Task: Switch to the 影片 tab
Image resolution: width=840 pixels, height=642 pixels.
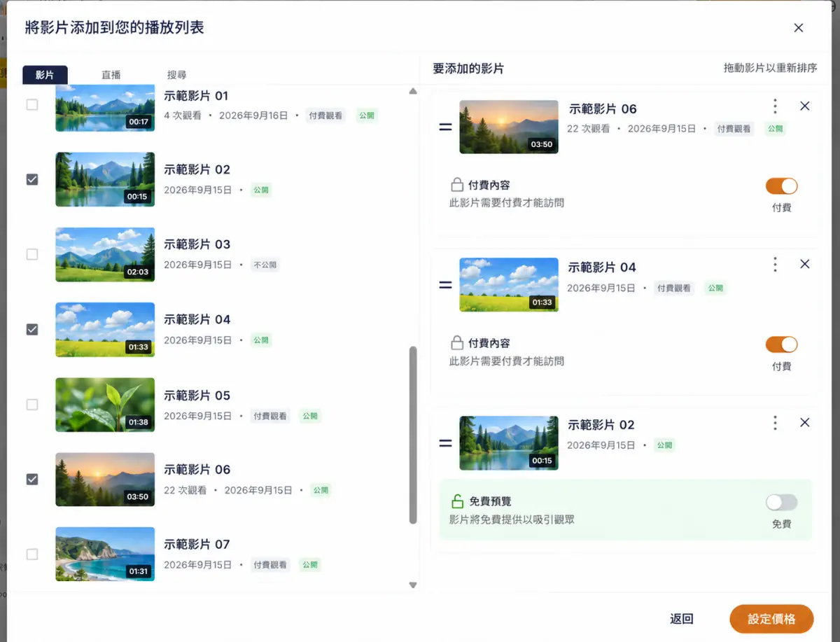Action: pos(45,75)
